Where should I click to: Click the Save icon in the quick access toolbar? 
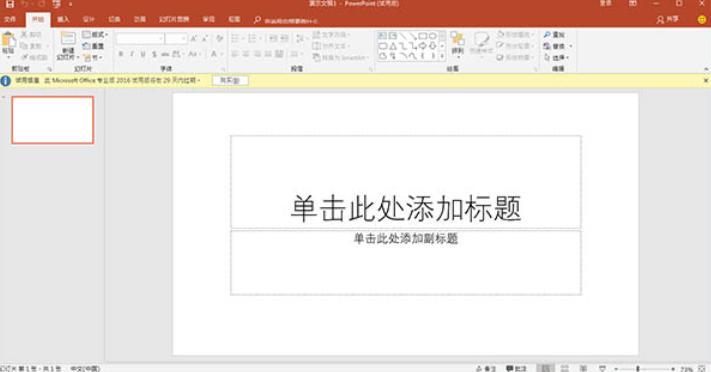(x=10, y=4)
